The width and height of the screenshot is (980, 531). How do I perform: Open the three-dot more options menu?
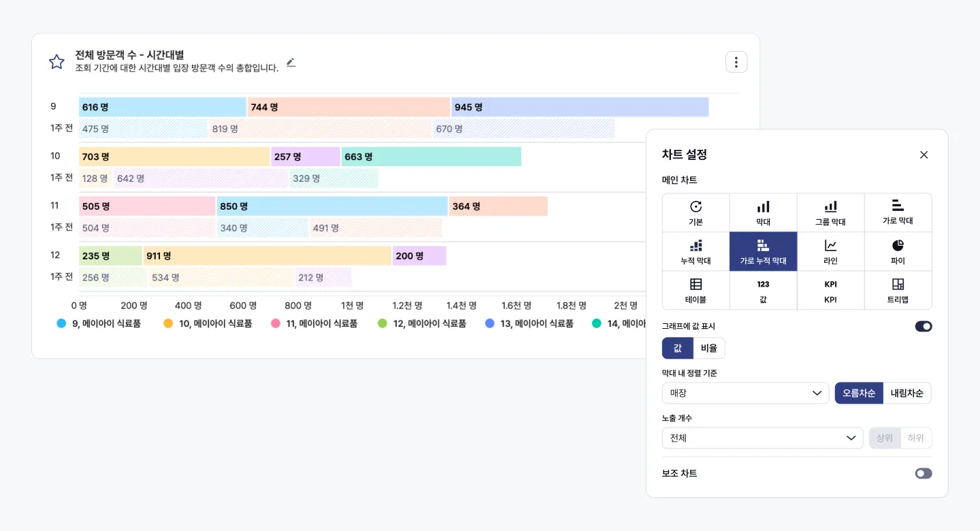(736, 63)
